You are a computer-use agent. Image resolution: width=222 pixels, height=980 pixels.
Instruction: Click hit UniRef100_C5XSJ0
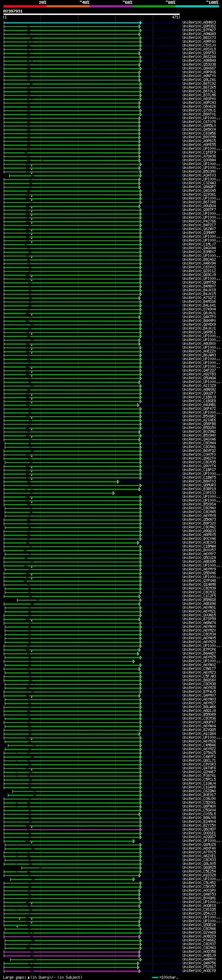(x=199, y=45)
